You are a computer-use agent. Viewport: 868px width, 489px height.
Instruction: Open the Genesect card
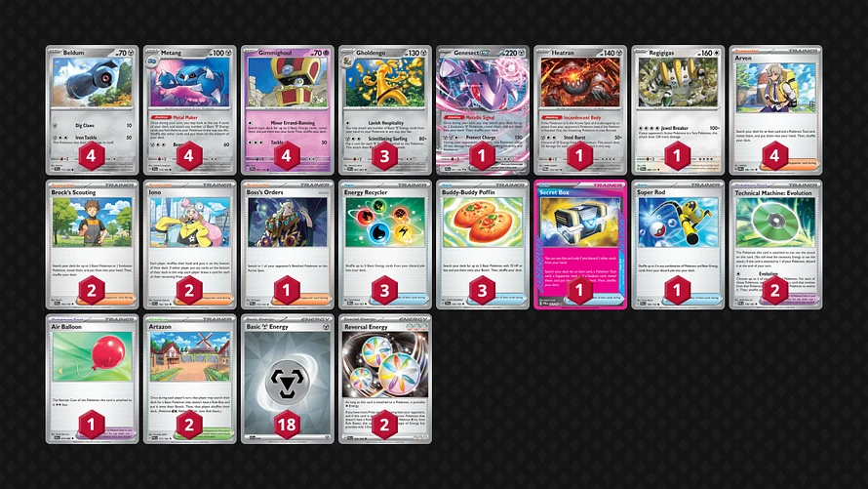click(x=483, y=109)
